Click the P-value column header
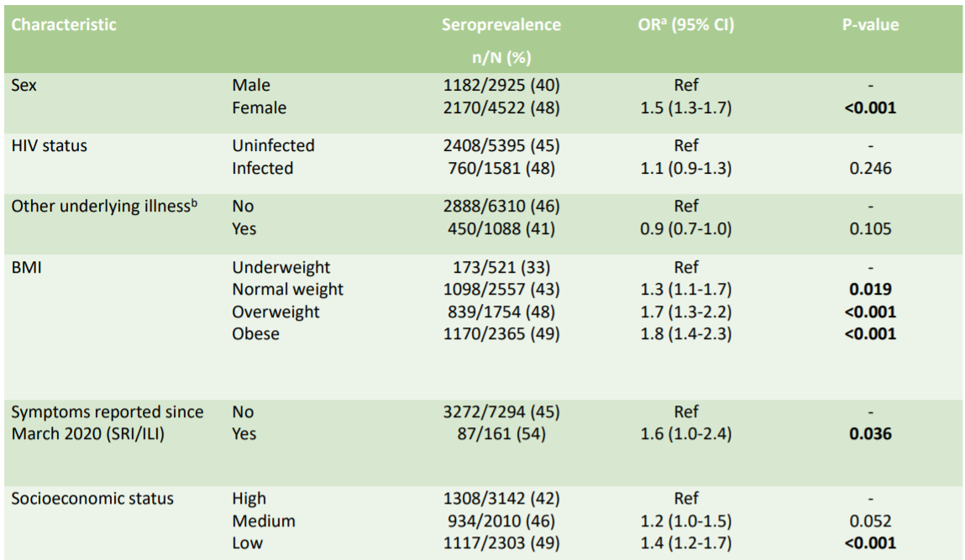Image resolution: width=965 pixels, height=560 pixels. pyautogui.click(x=870, y=24)
